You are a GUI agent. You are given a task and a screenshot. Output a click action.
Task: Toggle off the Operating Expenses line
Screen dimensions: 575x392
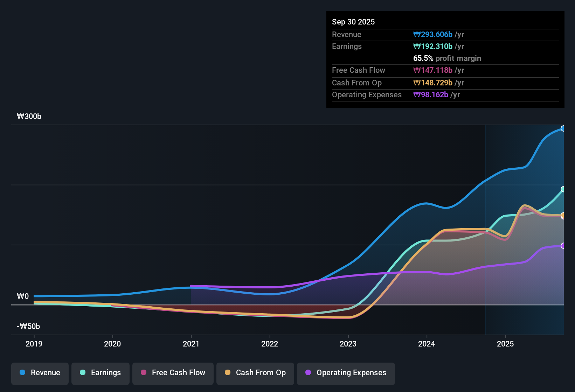(x=346, y=373)
